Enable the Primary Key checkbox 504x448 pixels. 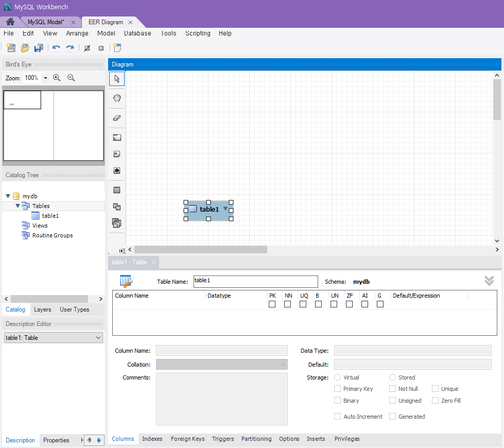coord(338,389)
